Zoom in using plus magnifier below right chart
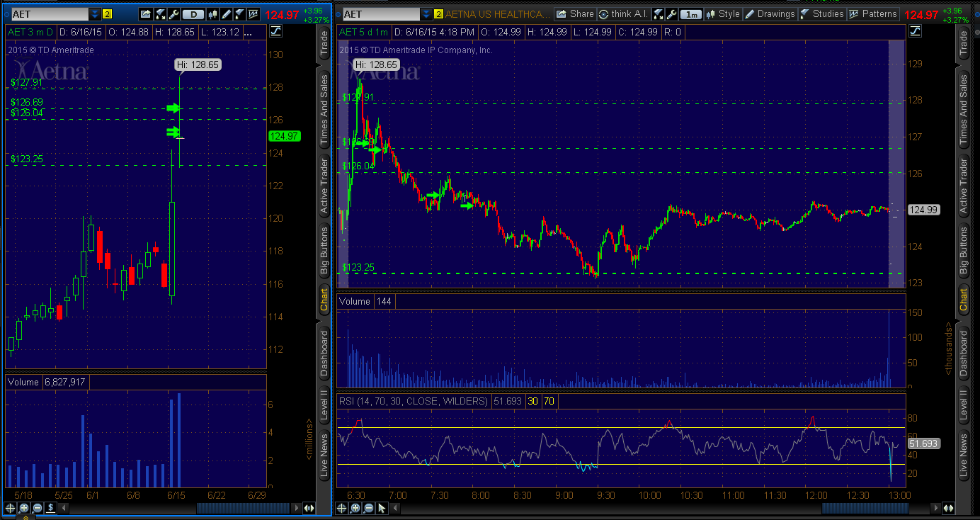The width and height of the screenshot is (980, 520). coord(355,508)
